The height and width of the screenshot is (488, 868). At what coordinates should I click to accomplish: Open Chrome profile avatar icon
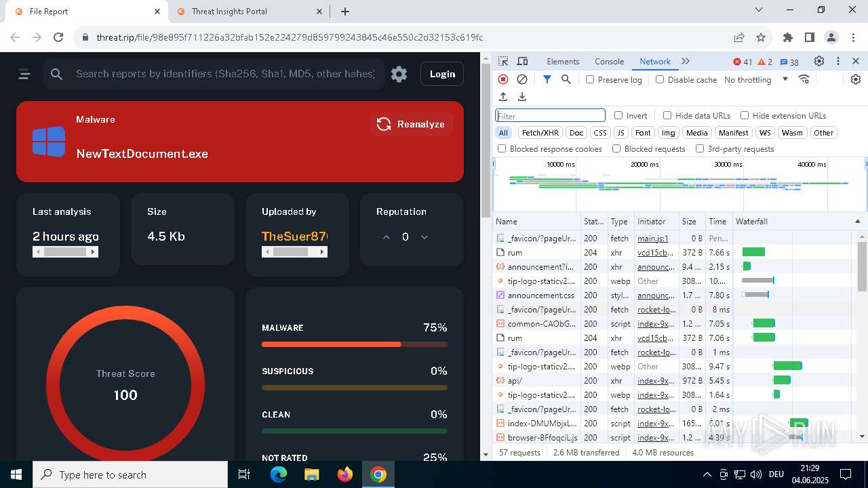(831, 37)
